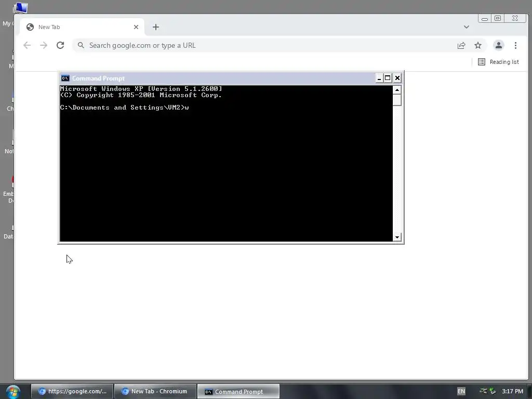
Task: Add a new browser tab
Action: (x=156, y=27)
